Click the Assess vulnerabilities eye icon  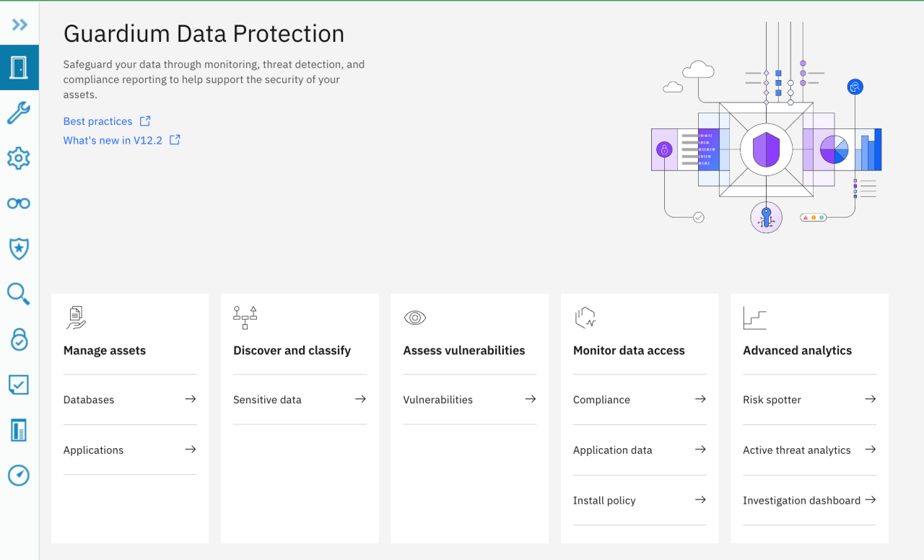click(415, 318)
